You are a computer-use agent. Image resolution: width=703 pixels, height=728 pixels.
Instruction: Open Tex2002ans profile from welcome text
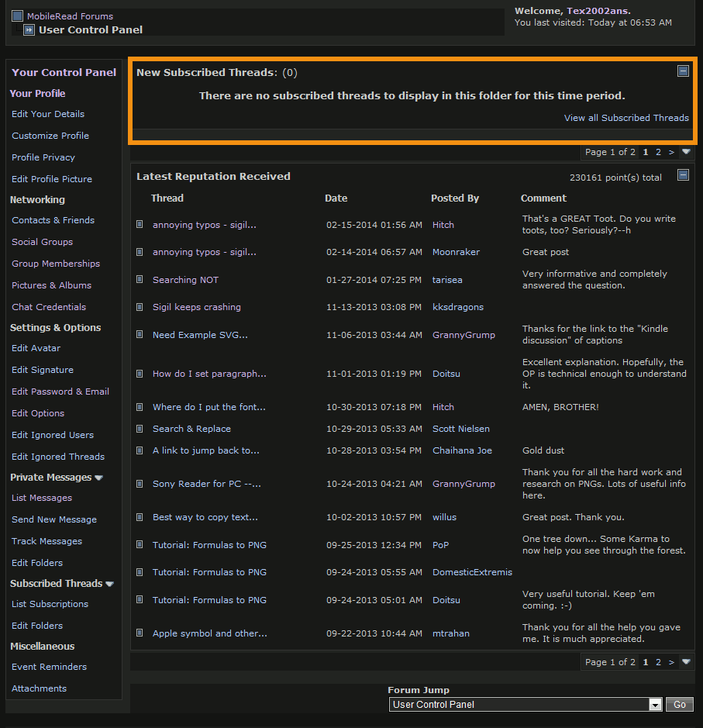pyautogui.click(x=597, y=11)
